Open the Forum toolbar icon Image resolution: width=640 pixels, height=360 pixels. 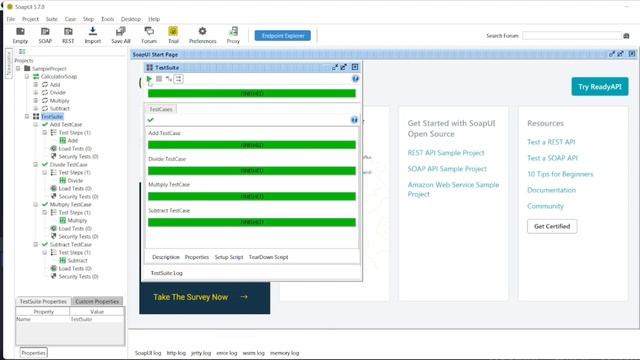point(149,35)
